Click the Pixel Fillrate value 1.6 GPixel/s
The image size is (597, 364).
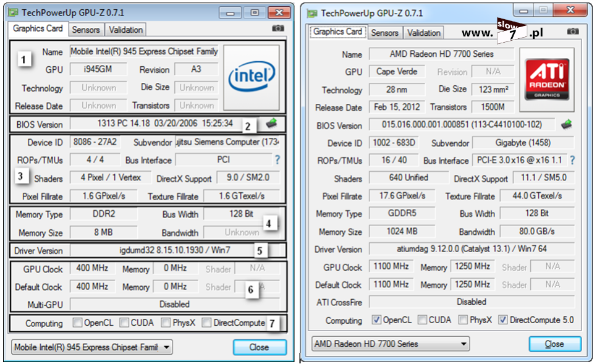tap(104, 196)
